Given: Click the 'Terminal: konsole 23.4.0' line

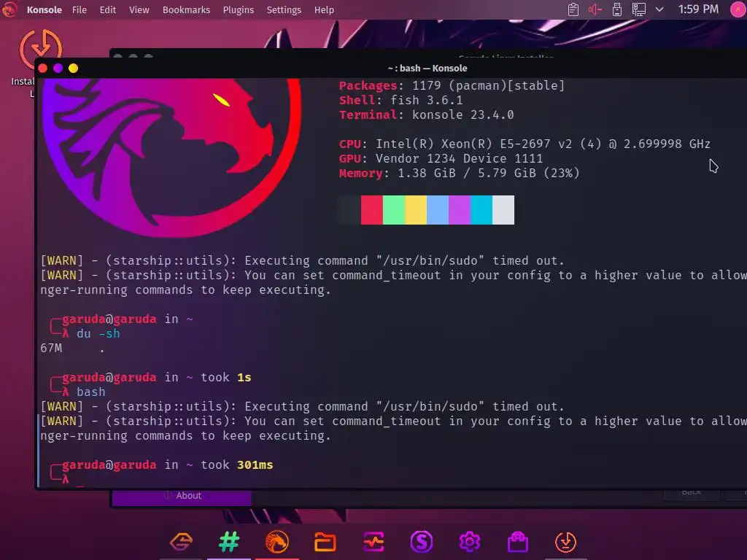Looking at the screenshot, I should click(426, 114).
